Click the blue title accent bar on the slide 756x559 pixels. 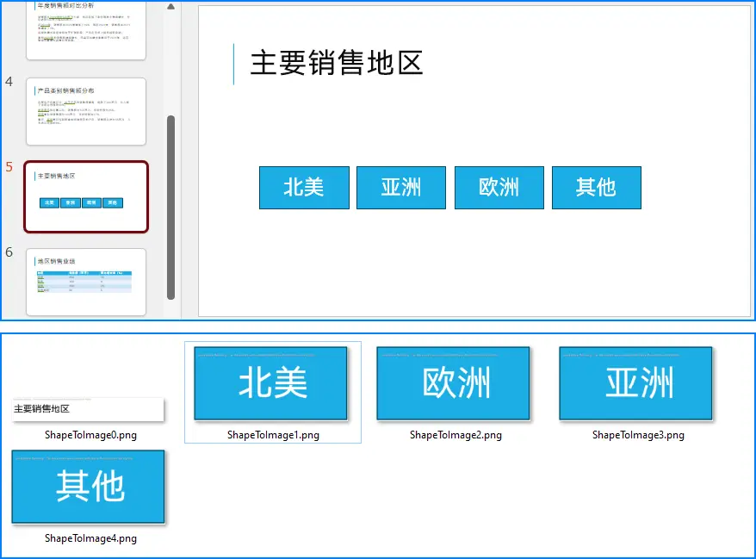235,64
